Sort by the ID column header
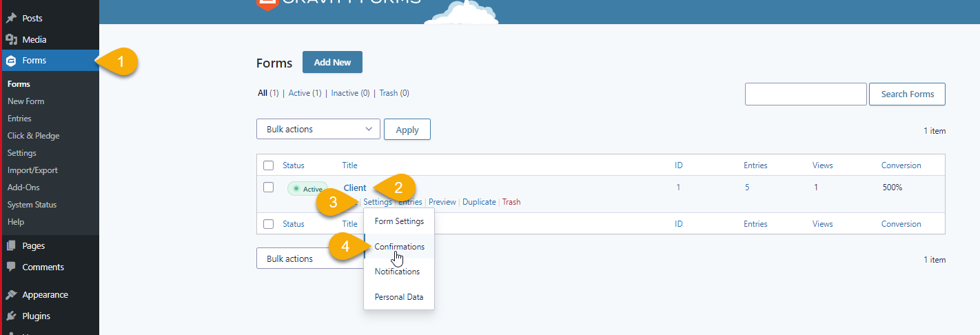The width and height of the screenshot is (980, 335). [x=679, y=165]
